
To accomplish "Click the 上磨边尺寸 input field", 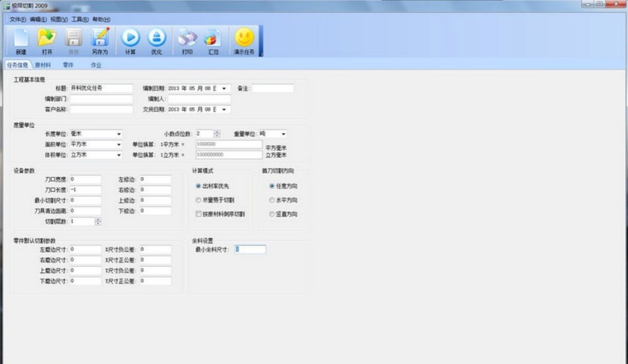I will click(85, 270).
